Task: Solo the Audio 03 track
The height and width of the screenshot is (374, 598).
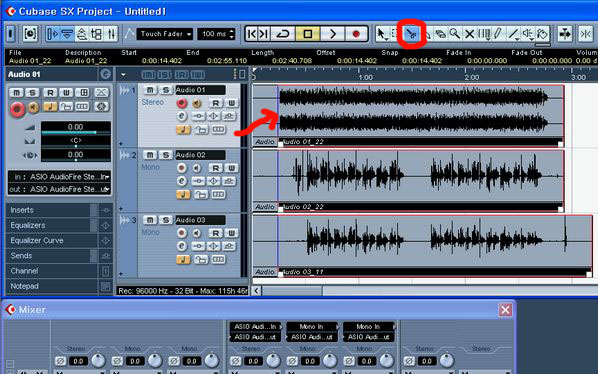Action: (x=165, y=220)
